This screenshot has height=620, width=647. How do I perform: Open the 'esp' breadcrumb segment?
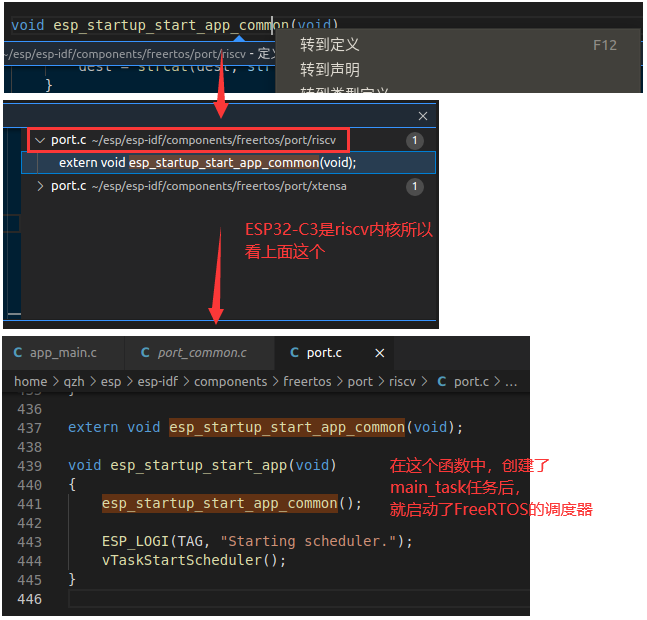tap(111, 382)
